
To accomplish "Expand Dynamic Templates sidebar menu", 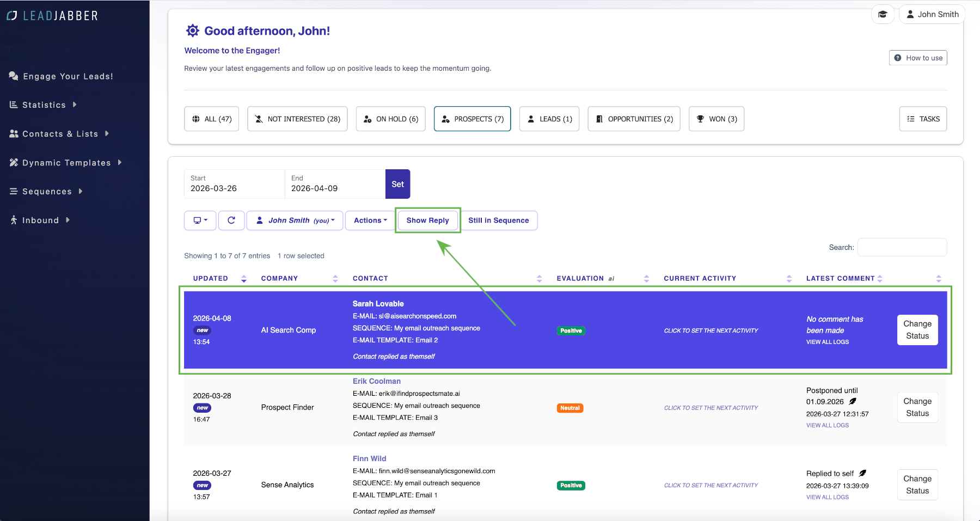I will tap(65, 163).
